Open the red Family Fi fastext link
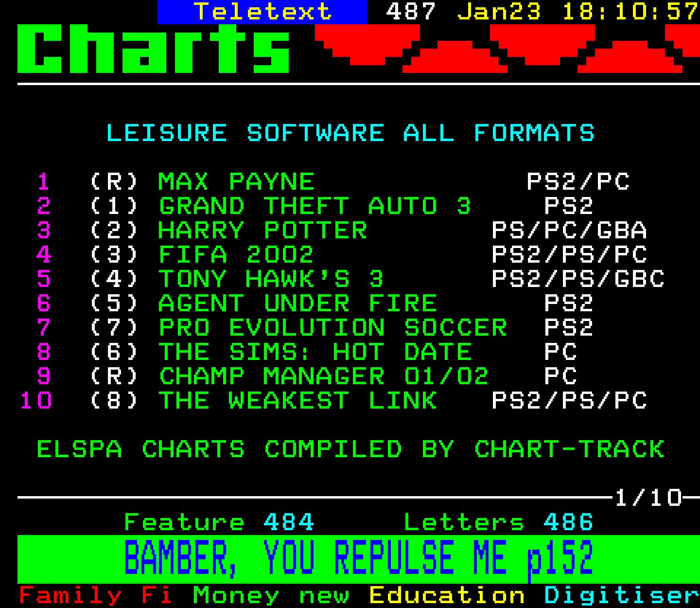This screenshot has height=608, width=700. coord(95,595)
